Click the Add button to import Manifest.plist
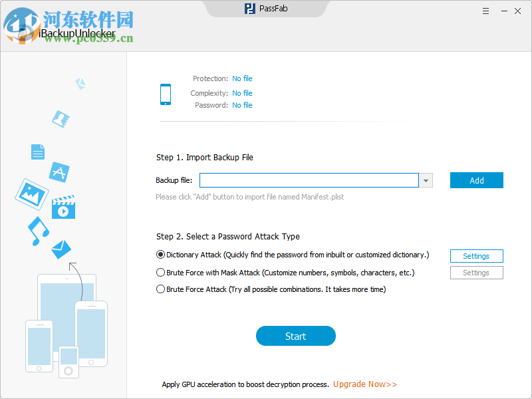 [x=476, y=180]
